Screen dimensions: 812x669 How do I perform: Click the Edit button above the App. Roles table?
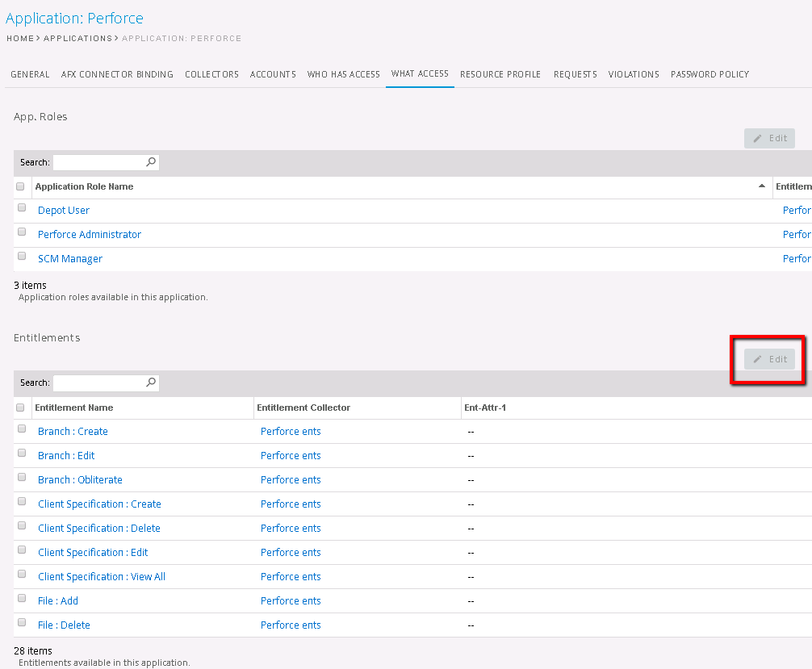pos(769,138)
